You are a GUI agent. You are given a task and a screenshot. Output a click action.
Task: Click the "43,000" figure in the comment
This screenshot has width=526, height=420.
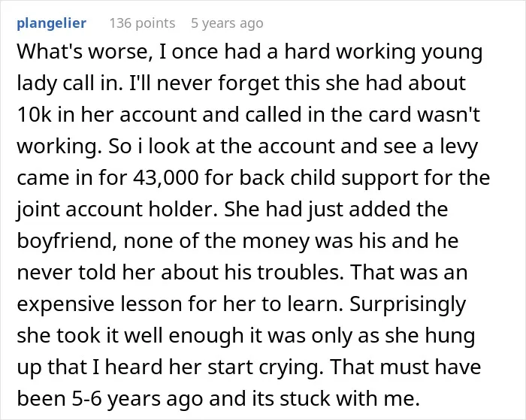(166, 178)
